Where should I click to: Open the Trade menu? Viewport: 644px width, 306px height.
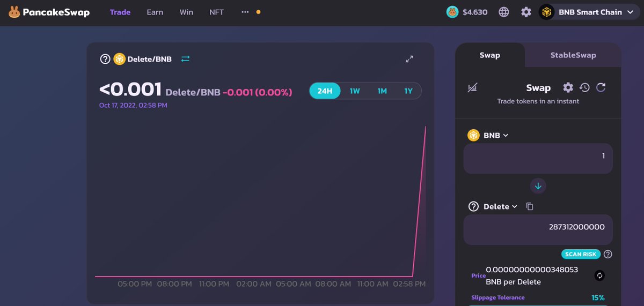click(120, 12)
